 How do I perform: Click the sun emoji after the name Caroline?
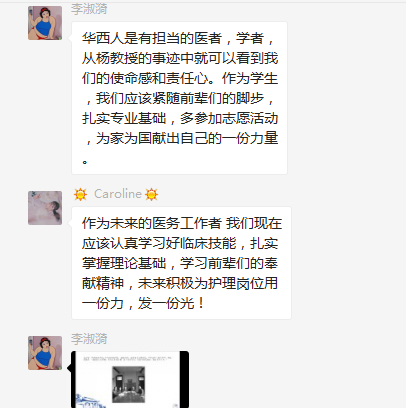click(x=151, y=194)
